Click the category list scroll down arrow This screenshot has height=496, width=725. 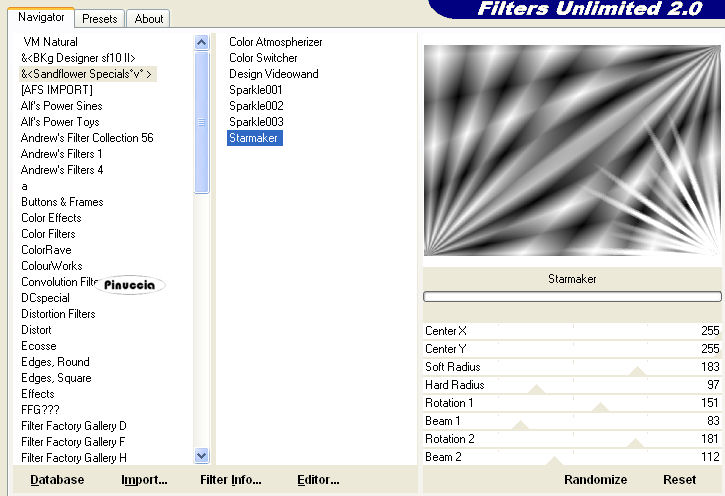pos(202,456)
